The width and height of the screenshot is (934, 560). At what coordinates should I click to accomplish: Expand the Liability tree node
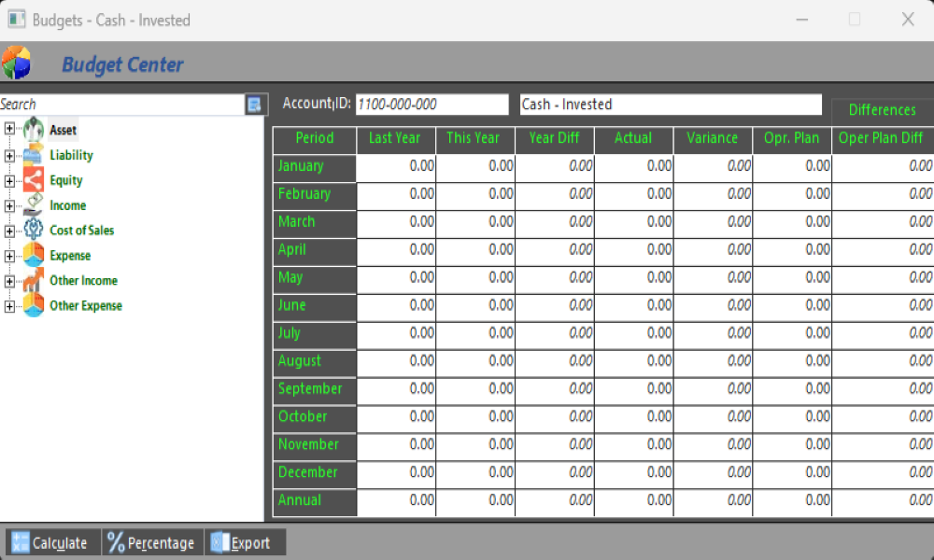coord(9,156)
